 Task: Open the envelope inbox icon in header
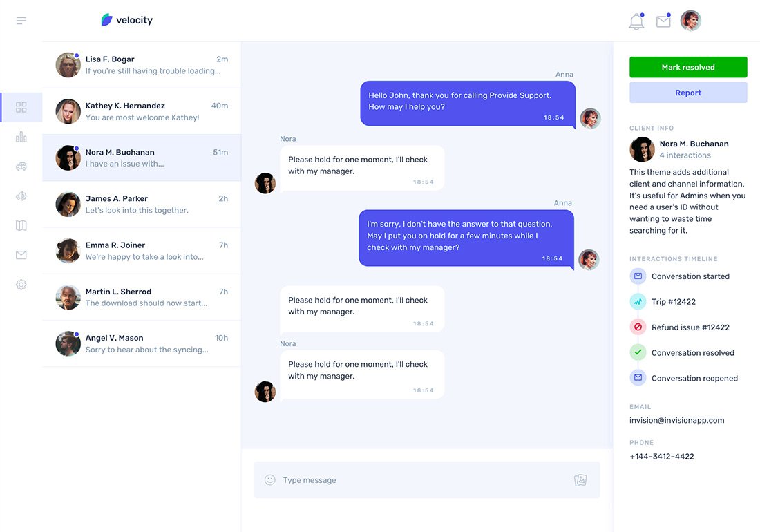pos(663,21)
